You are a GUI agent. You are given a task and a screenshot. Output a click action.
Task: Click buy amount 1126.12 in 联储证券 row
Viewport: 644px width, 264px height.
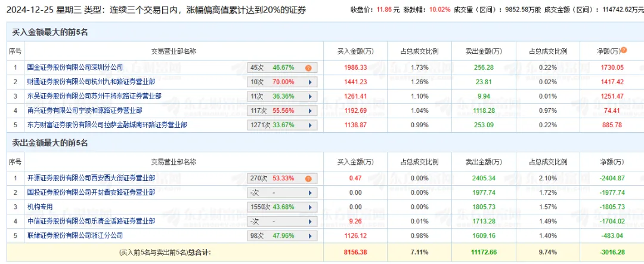[355, 235]
